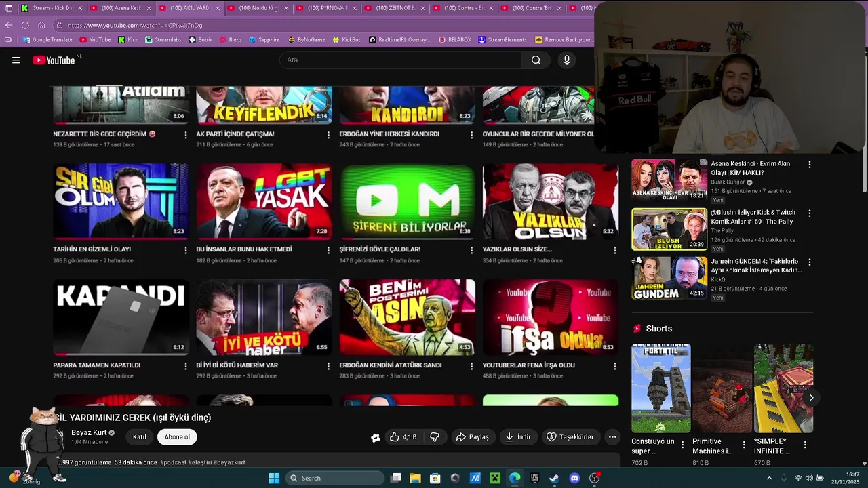Open the BELABOX bookmark

(x=454, y=40)
